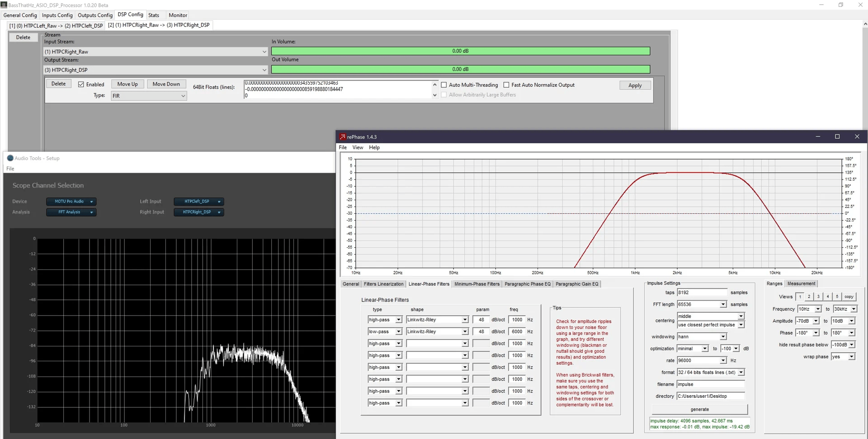The width and height of the screenshot is (868, 439).
Task: Enable Auto Multi-Threading checkbox
Action: (x=444, y=85)
